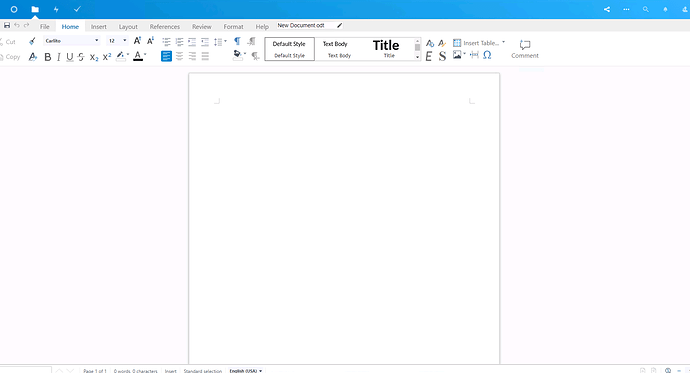Switch to the Review tab

pyautogui.click(x=202, y=26)
